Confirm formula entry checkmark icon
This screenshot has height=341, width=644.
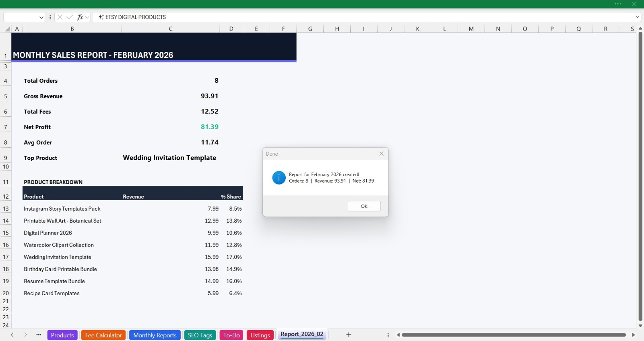click(70, 17)
